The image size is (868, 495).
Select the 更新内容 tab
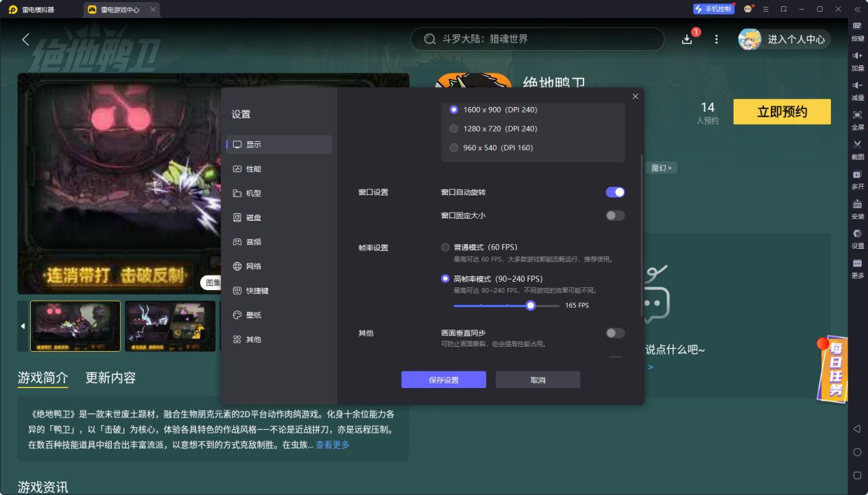point(110,378)
